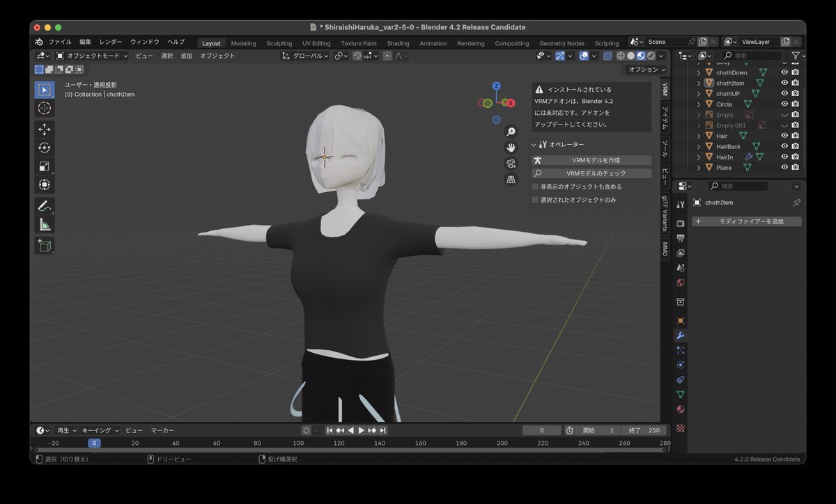This screenshot has width=836, height=504.
Task: Click the zoom magnifier viewport button
Action: (511, 132)
